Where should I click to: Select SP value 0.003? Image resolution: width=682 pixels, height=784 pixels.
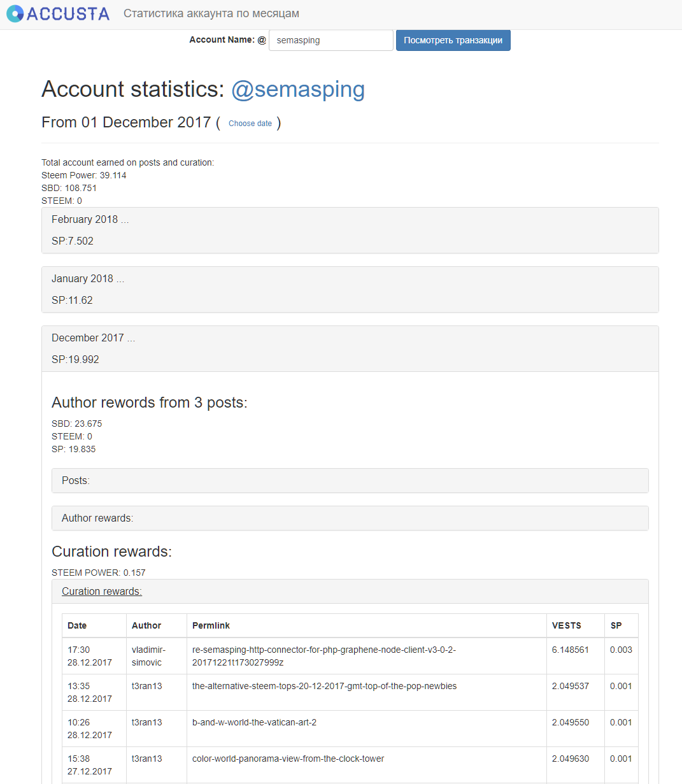tap(621, 650)
